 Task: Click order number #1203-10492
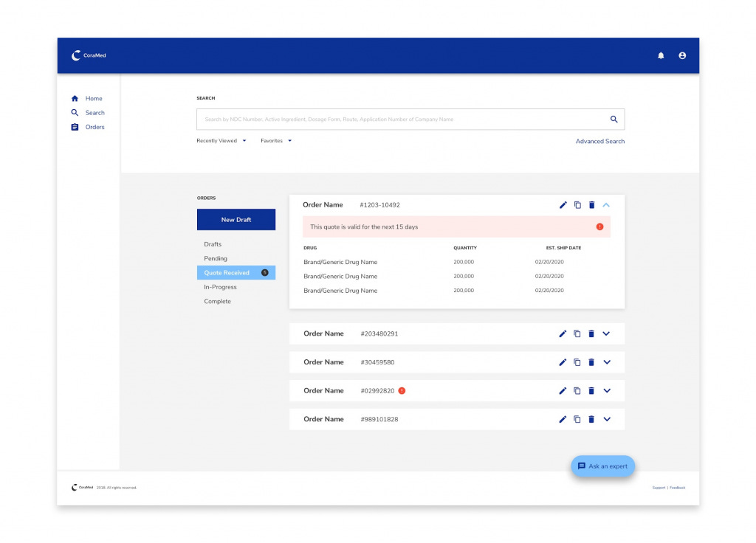point(380,205)
